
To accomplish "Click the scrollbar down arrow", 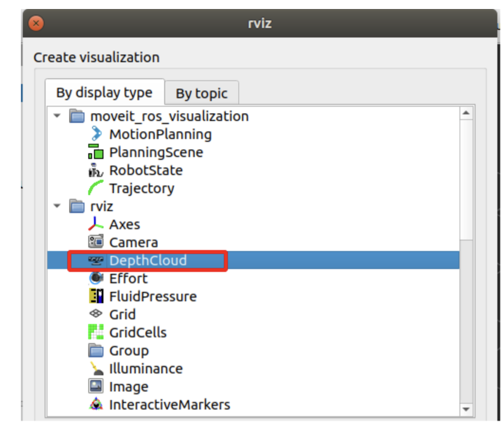I will tap(466, 409).
